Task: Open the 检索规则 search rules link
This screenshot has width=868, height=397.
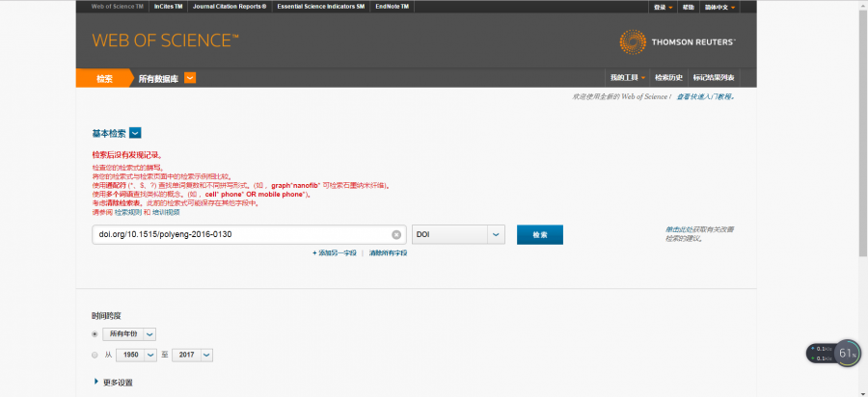Action: point(128,212)
